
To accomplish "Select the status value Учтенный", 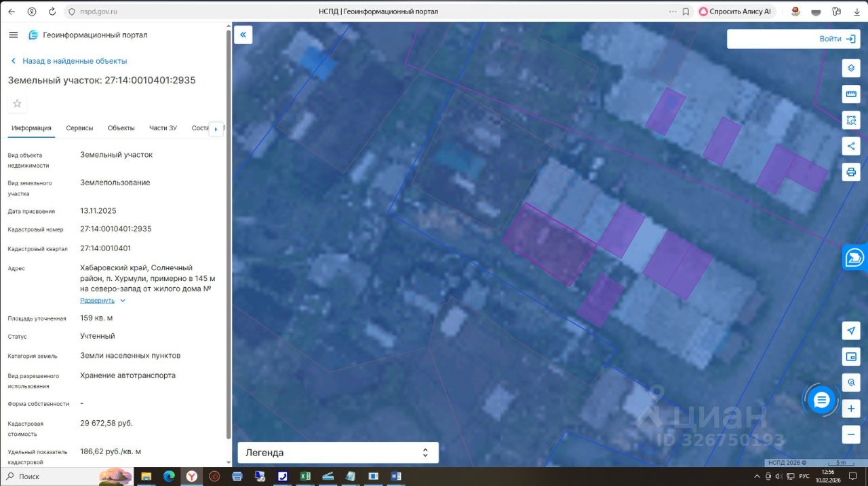I will [x=98, y=336].
